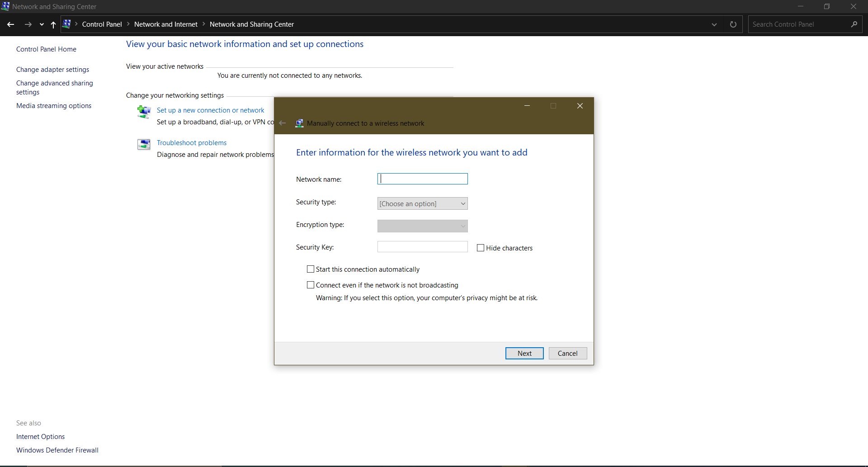The image size is (868, 467).
Task: Open Change adapter settings
Action: click(52, 70)
